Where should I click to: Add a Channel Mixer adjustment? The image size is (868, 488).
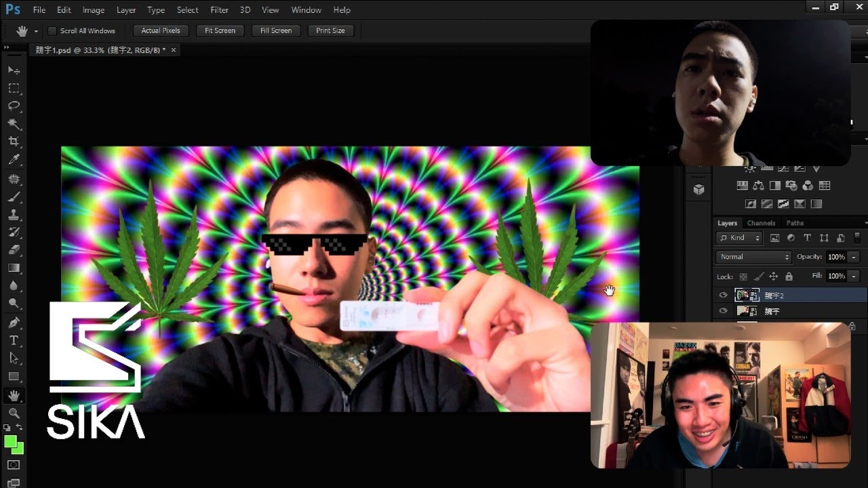point(808,186)
